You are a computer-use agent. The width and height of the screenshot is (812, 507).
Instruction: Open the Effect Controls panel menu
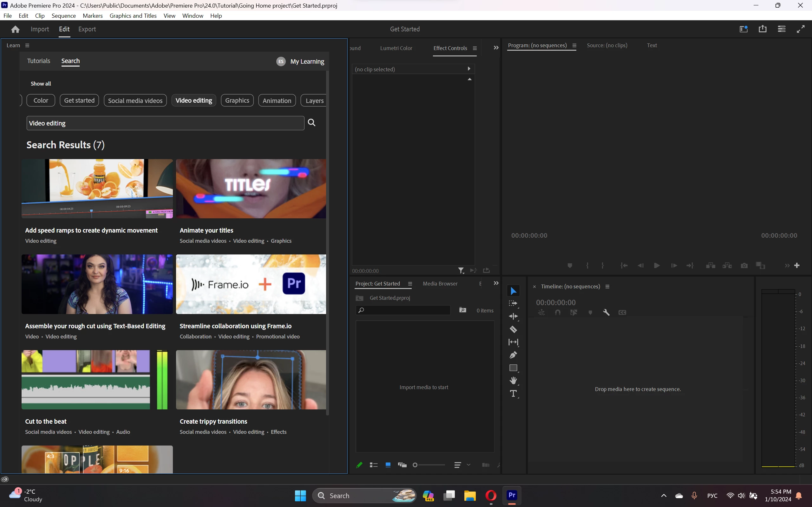[475, 48]
